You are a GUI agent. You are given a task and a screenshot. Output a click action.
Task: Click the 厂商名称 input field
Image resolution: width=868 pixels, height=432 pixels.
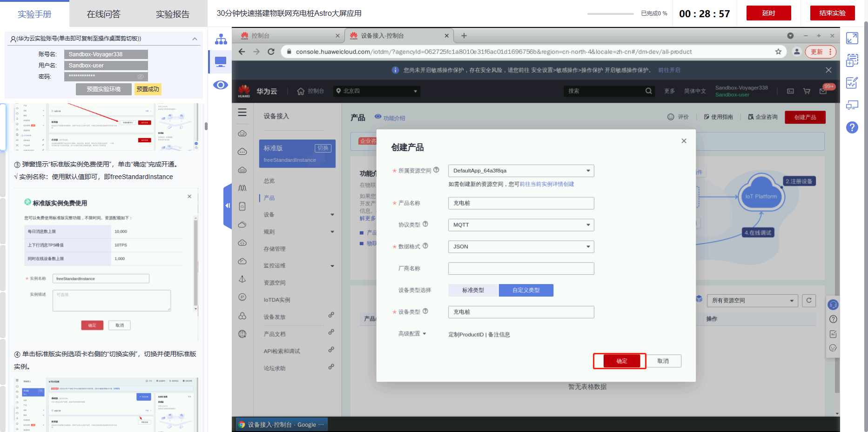(521, 268)
